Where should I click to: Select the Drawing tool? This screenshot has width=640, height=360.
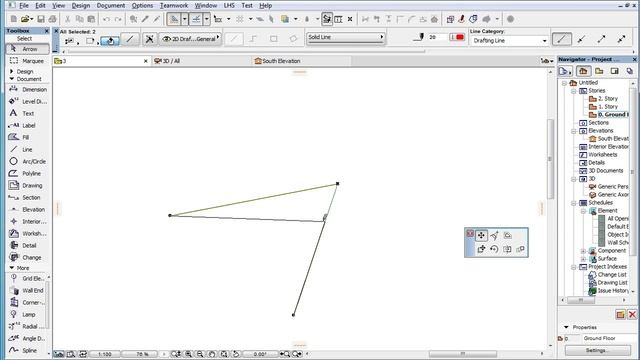[x=27, y=186]
